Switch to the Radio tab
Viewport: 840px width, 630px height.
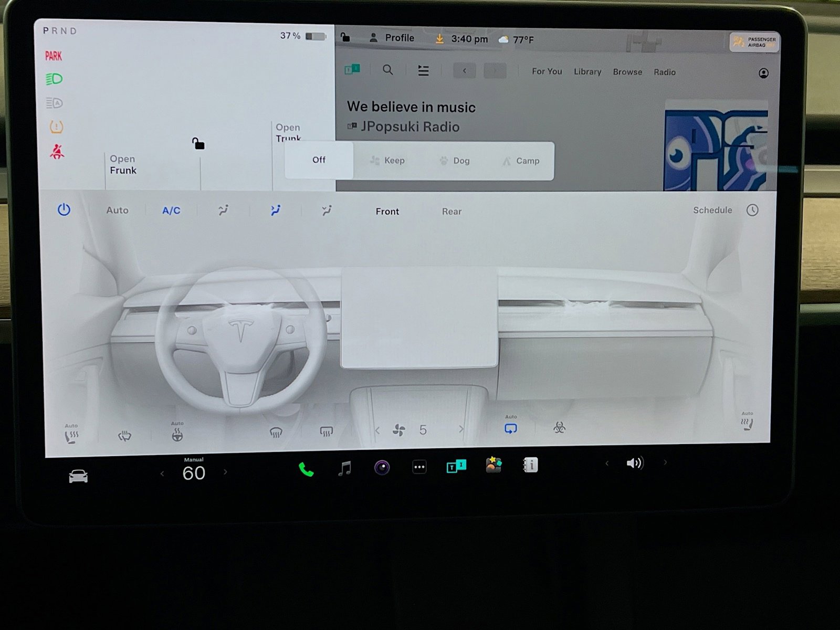[x=665, y=72]
